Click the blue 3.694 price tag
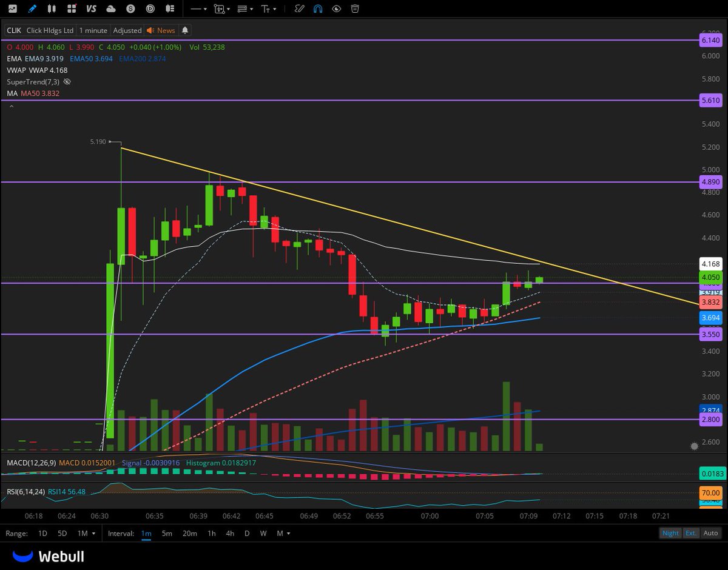728x570 pixels. (710, 318)
